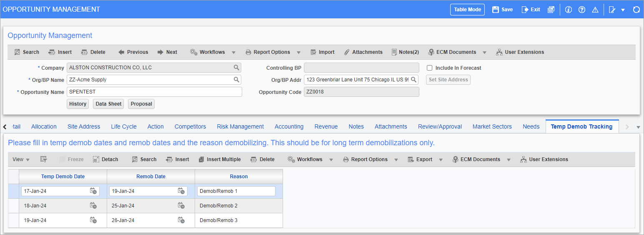
Task: Open calendar for Temp Demob Date 17-Jan-24
Action: point(93,191)
